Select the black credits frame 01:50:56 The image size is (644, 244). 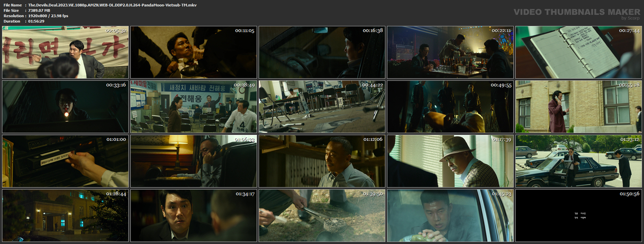pos(579,215)
